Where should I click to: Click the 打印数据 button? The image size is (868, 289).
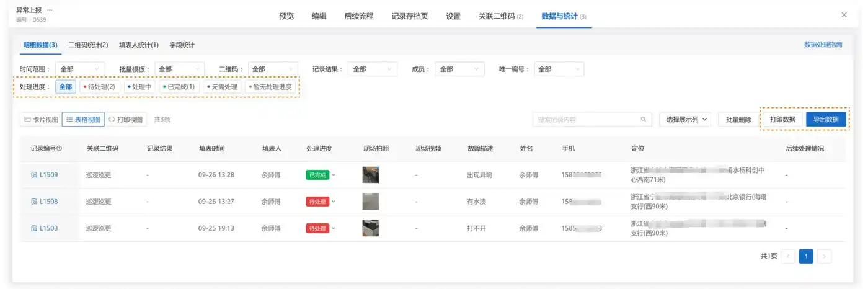pos(782,119)
